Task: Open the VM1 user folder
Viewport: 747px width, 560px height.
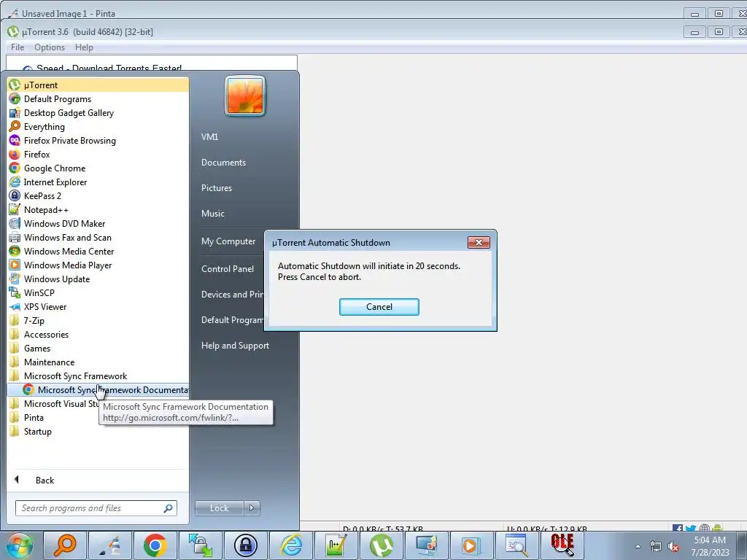Action: [x=209, y=136]
